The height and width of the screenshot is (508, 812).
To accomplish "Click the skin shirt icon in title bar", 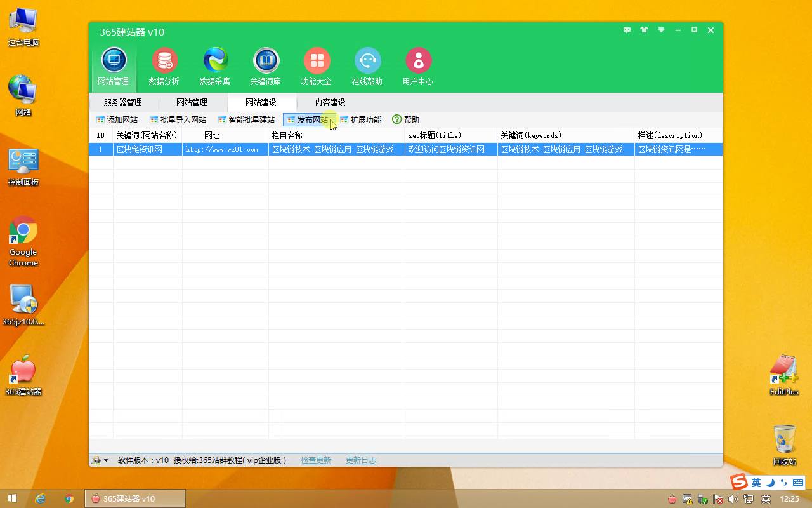I will pyautogui.click(x=644, y=30).
